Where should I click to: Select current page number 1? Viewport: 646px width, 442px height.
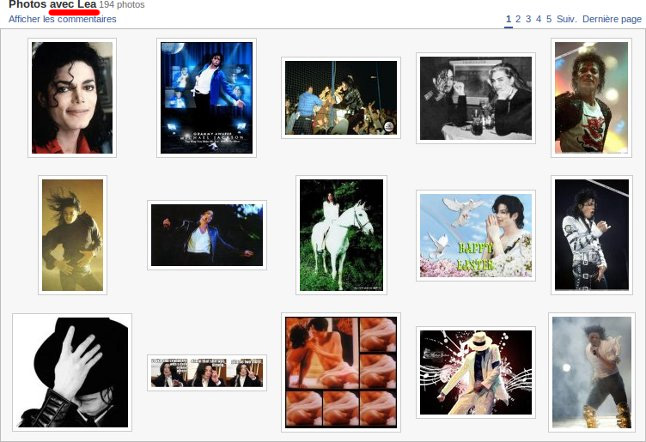(508, 19)
